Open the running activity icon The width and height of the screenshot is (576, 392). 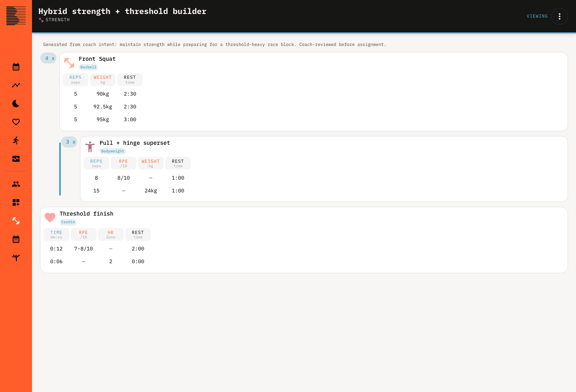click(x=16, y=140)
